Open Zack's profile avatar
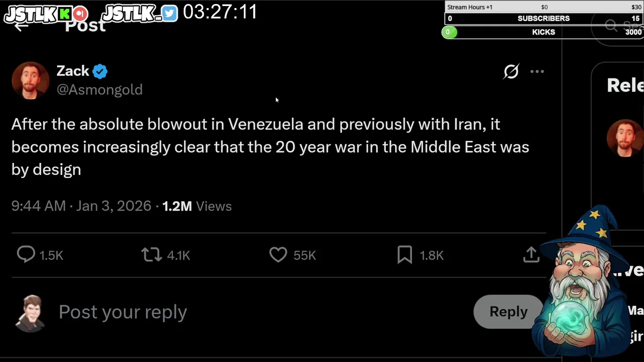The width and height of the screenshot is (644, 362). point(30,80)
